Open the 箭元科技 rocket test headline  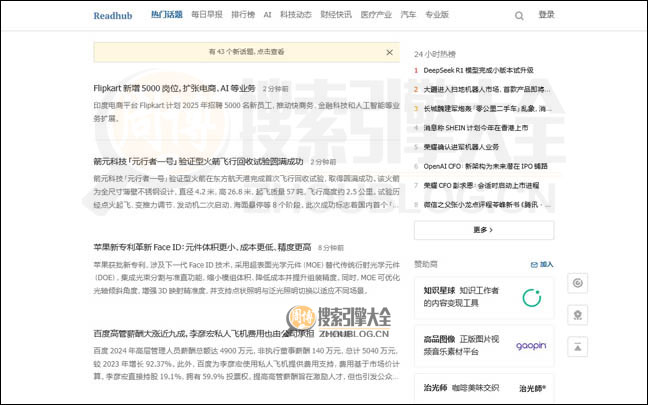tap(198, 162)
